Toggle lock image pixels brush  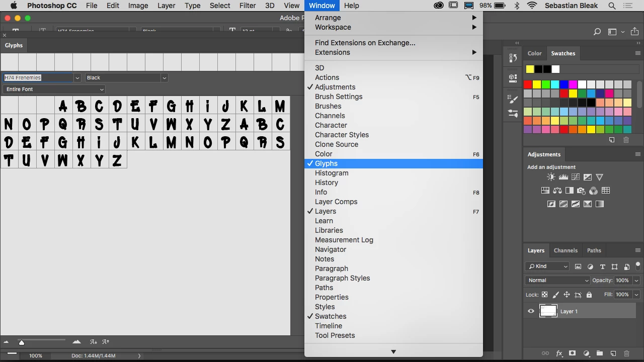tap(556, 295)
